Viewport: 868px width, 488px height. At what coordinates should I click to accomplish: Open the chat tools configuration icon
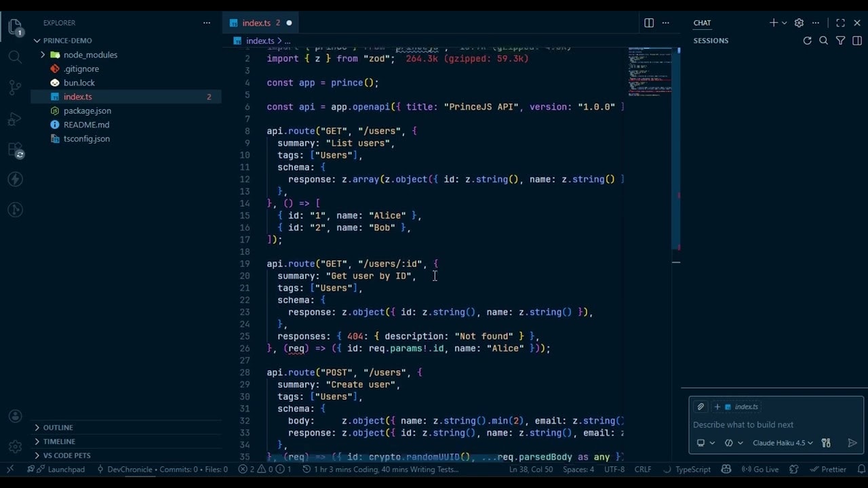[826, 443]
